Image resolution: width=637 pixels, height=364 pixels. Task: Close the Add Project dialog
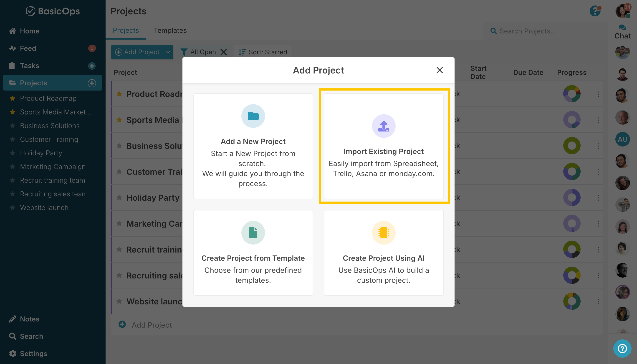point(440,70)
